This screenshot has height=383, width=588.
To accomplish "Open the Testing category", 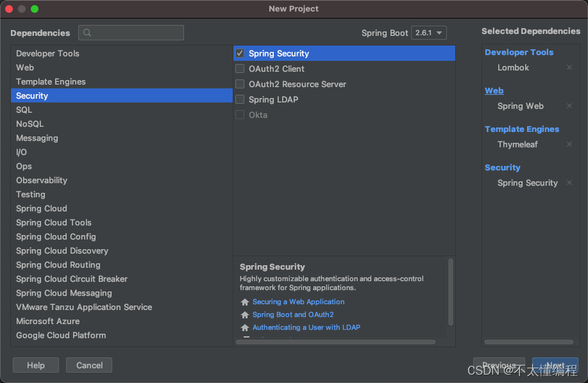I will [x=122, y=195].
